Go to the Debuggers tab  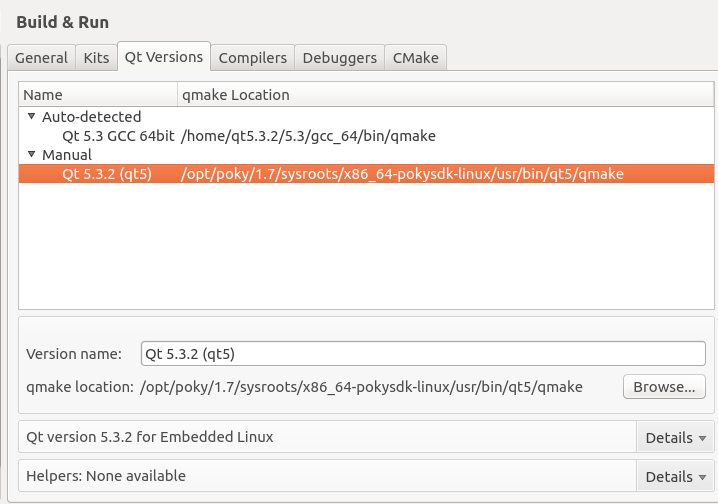(339, 58)
